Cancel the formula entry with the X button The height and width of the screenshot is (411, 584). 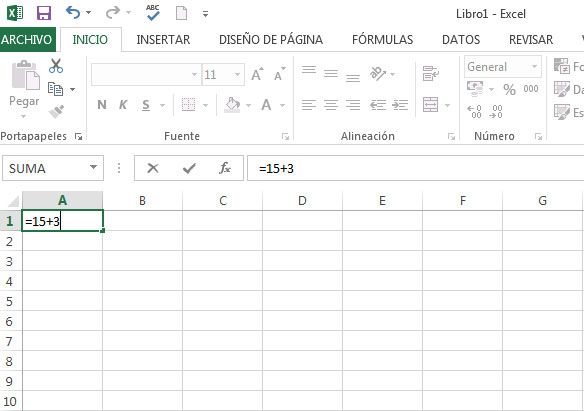[x=153, y=168]
